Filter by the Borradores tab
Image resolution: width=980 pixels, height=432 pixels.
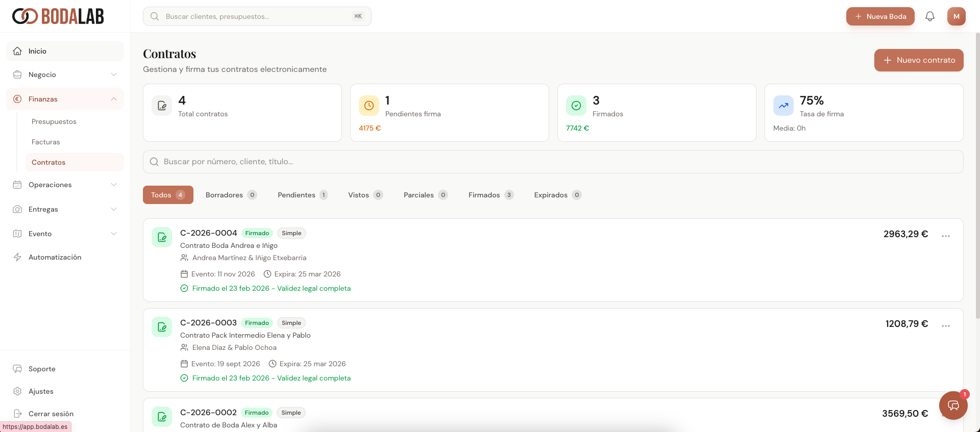(x=231, y=195)
